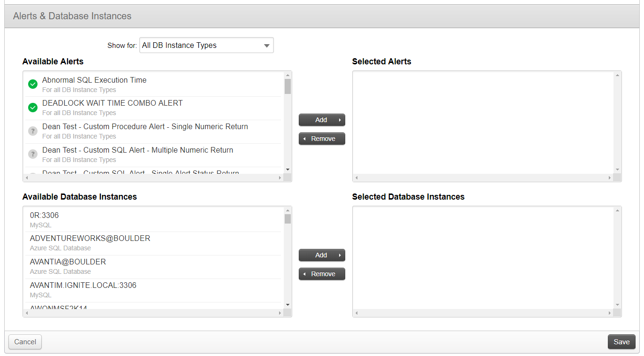Open the Show for DB instance type dropdown
Image resolution: width=644 pixels, height=356 pixels.
(x=206, y=46)
